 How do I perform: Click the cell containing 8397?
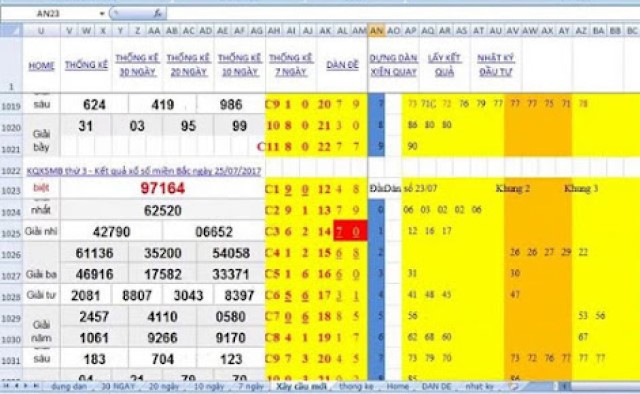(x=240, y=295)
